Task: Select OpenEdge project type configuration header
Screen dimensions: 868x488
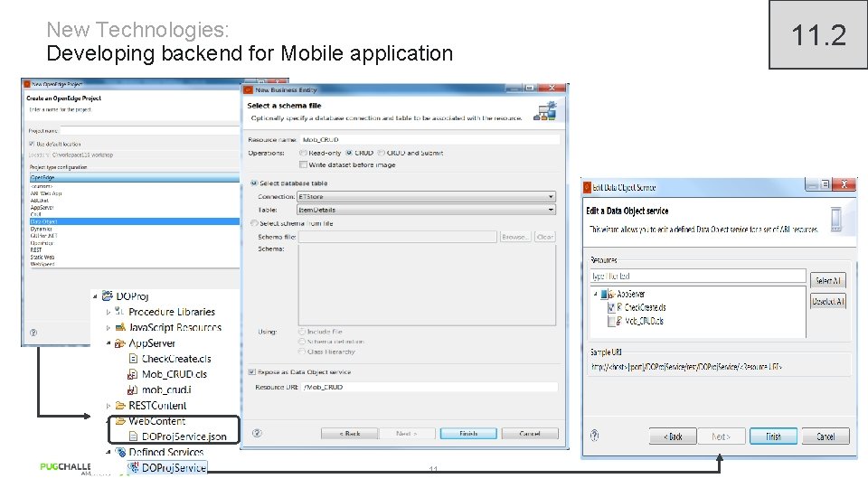Action: pyautogui.click(x=135, y=178)
